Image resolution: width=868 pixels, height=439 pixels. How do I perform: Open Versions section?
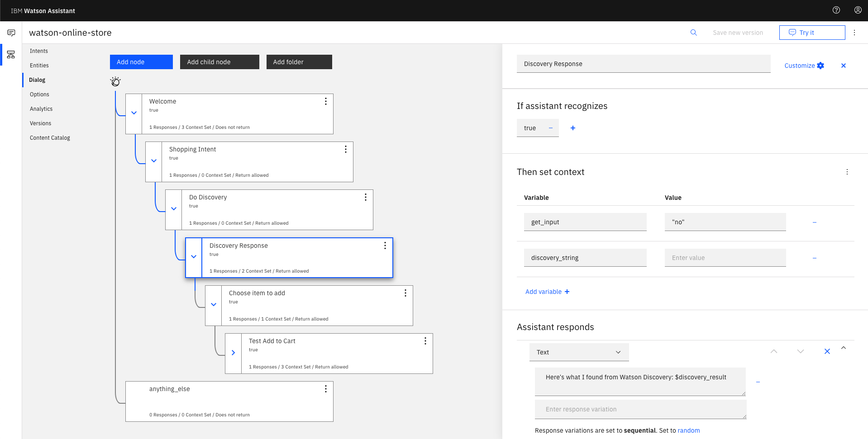[x=40, y=123]
